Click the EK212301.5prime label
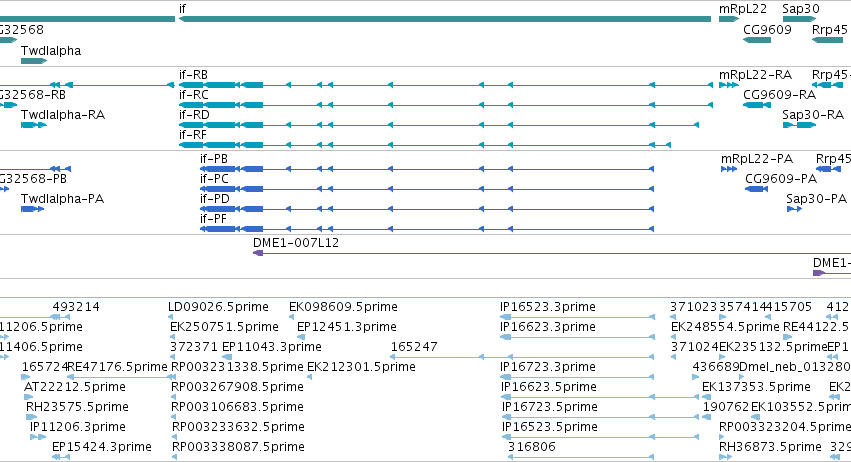Viewport: 851px width, 462px height. pyautogui.click(x=361, y=368)
